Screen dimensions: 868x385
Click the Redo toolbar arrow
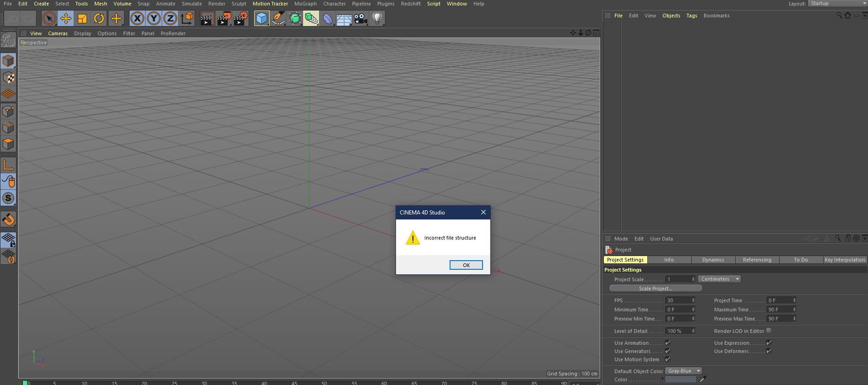click(28, 18)
